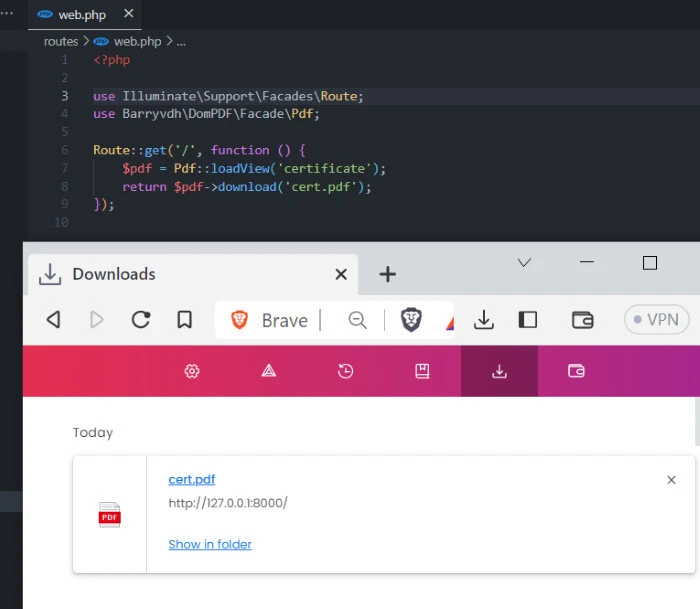Click line number 3 in the editor
Viewport: 700px width, 609px height.
(x=65, y=96)
